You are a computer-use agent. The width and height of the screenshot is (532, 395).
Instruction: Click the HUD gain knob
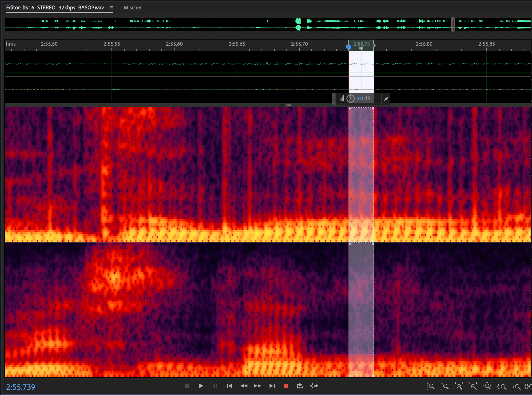coord(350,98)
